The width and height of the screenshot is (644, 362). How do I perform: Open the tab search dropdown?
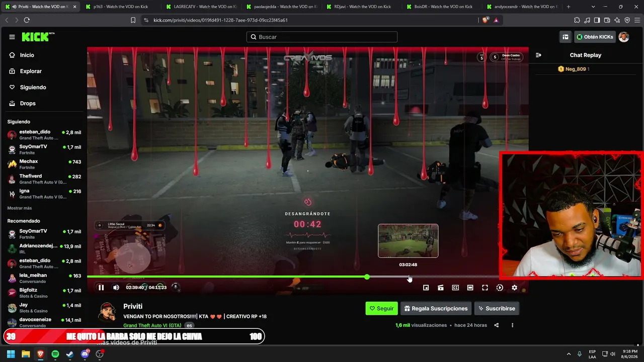pyautogui.click(x=593, y=7)
